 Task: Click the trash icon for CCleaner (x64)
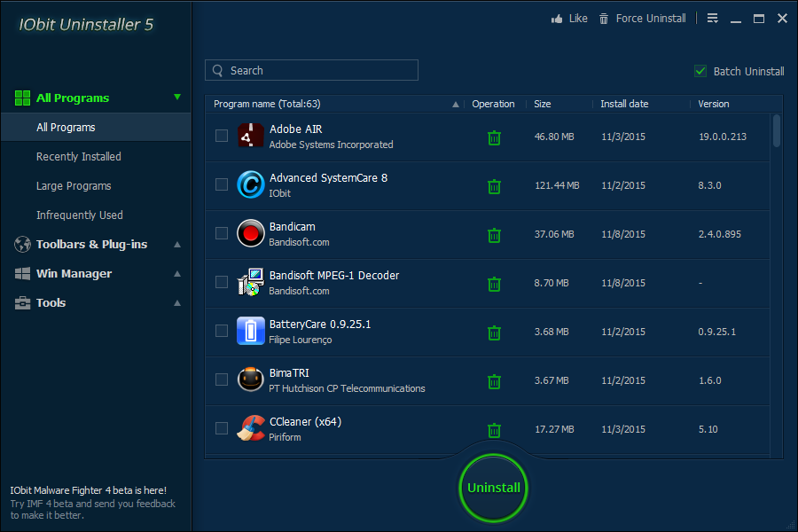[494, 430]
